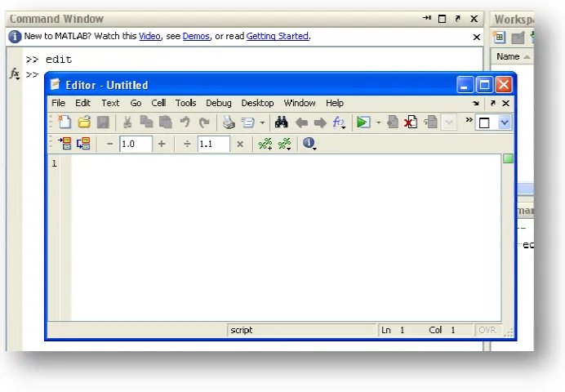The width and height of the screenshot is (565, 392).
Task: Open the Go menu
Action: point(136,103)
